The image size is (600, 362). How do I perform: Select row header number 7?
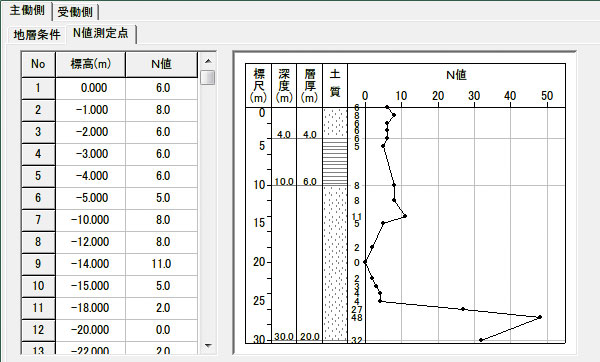click(38, 220)
